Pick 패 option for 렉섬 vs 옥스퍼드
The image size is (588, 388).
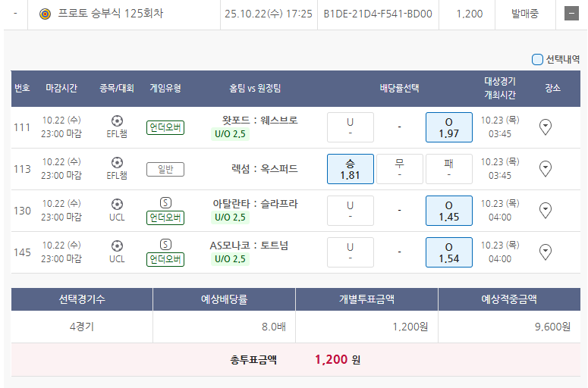click(448, 169)
